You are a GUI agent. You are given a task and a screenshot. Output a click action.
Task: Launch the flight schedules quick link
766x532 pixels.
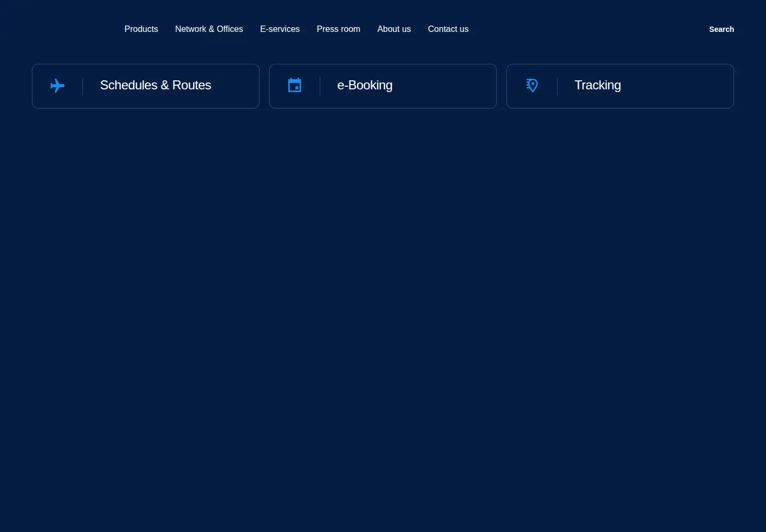(146, 86)
